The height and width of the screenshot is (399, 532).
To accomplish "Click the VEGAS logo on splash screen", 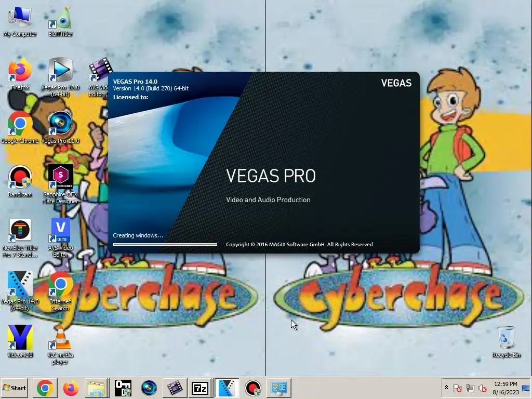I will click(x=396, y=83).
